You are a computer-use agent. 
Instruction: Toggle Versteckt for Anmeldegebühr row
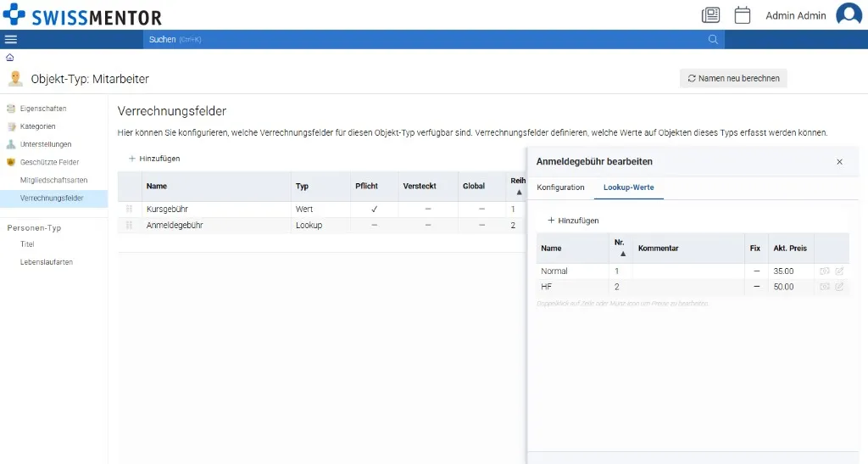click(428, 226)
